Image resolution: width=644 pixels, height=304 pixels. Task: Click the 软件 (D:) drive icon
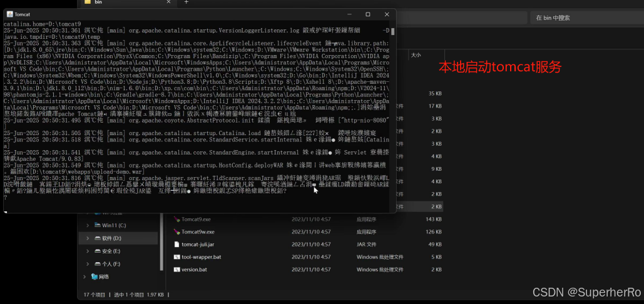(x=98, y=238)
